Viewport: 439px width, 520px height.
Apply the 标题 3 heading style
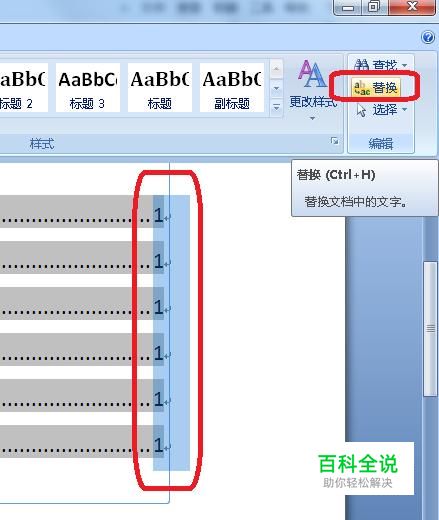(x=88, y=88)
